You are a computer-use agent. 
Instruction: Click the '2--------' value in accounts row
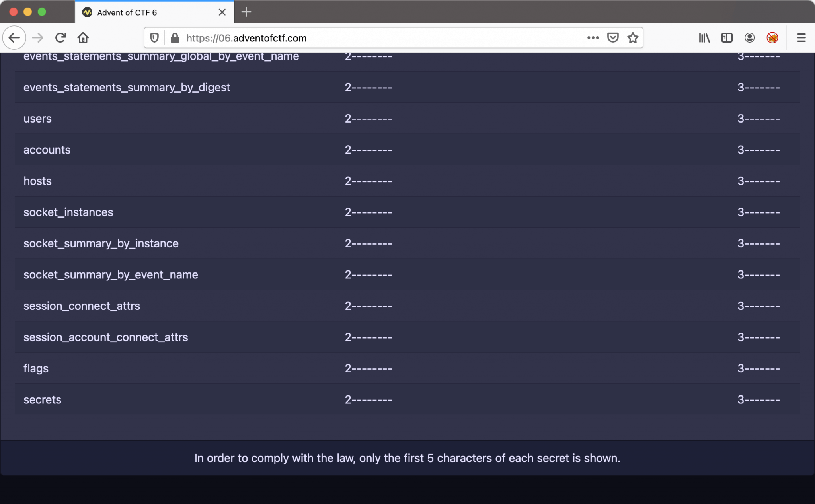point(369,150)
